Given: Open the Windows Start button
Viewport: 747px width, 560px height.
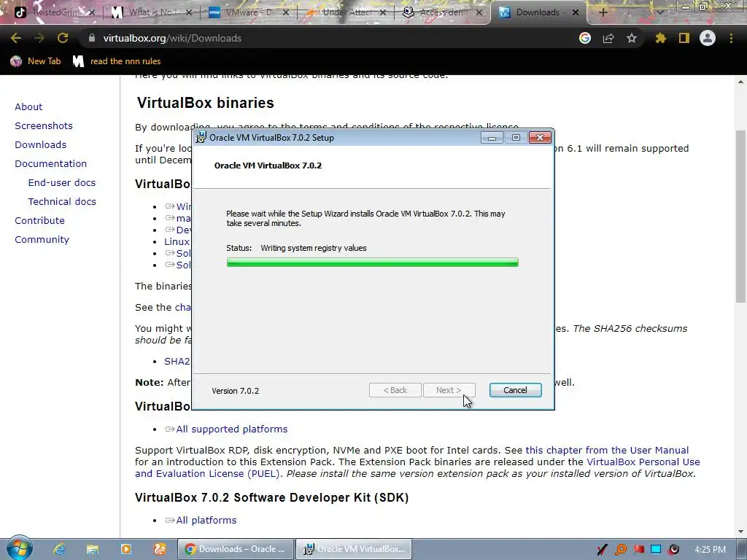Looking at the screenshot, I should click(19, 548).
